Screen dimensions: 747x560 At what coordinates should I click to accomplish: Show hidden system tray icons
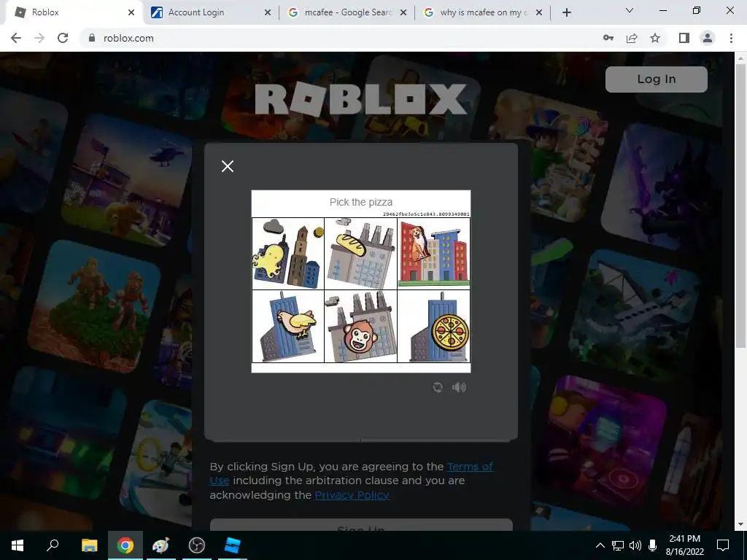pos(600,545)
